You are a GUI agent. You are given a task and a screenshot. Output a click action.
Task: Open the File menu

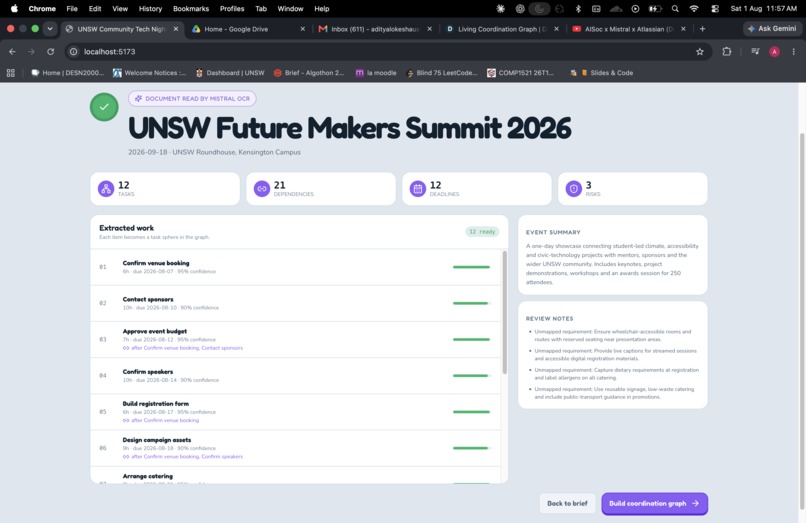(72, 8)
